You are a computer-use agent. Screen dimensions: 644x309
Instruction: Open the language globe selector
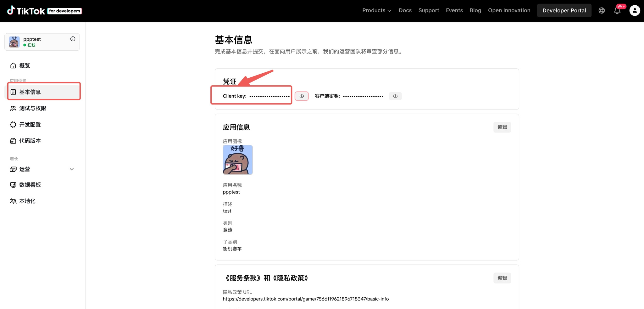(x=602, y=10)
